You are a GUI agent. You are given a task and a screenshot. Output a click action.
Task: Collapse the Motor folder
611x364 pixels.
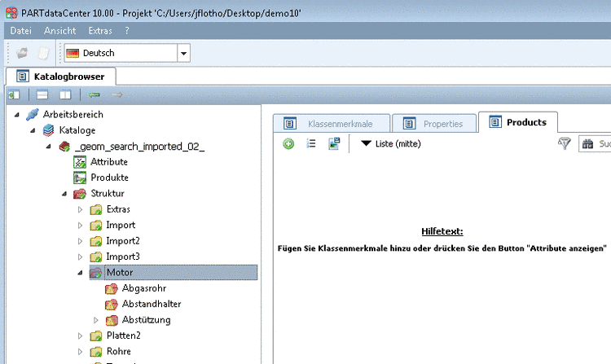[80, 273]
